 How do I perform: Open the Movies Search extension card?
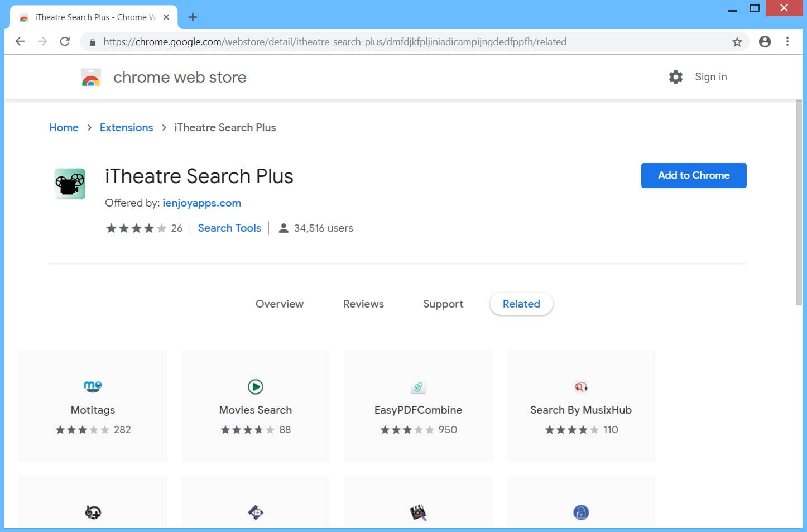tap(256, 406)
